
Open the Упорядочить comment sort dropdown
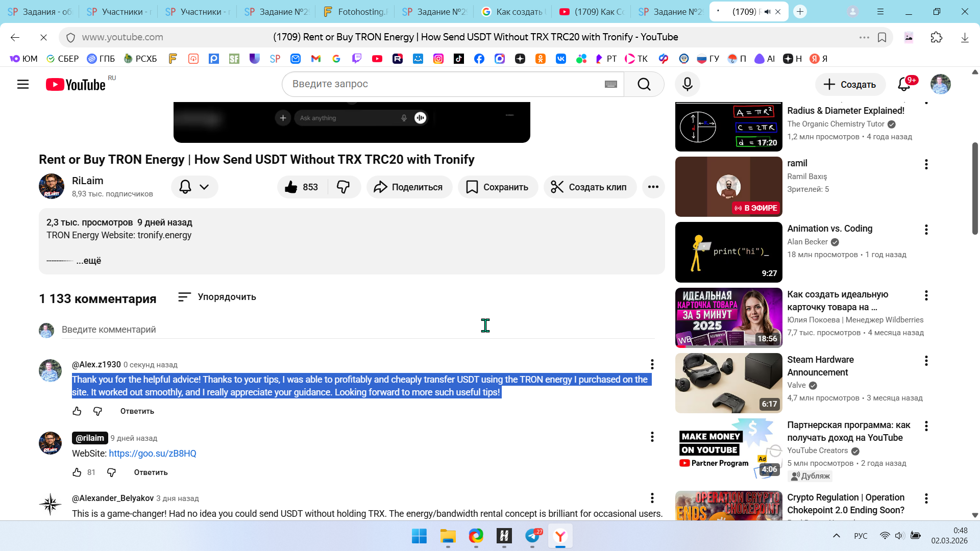click(217, 297)
